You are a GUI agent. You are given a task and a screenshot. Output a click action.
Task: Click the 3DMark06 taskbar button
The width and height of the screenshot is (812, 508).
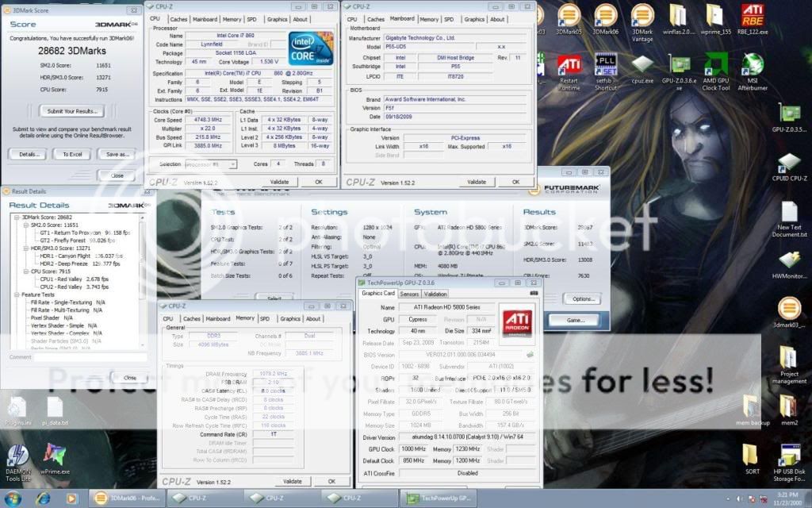click(x=128, y=498)
